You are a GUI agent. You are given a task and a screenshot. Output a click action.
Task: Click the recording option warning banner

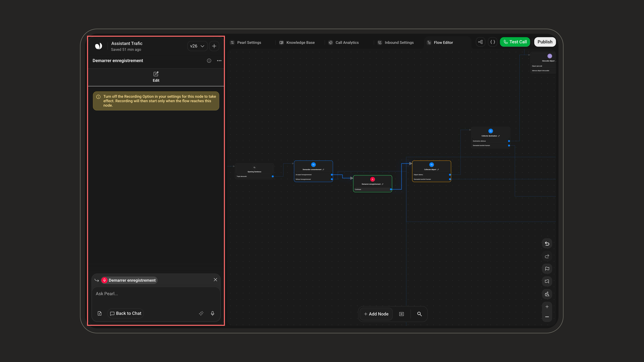coord(156,101)
